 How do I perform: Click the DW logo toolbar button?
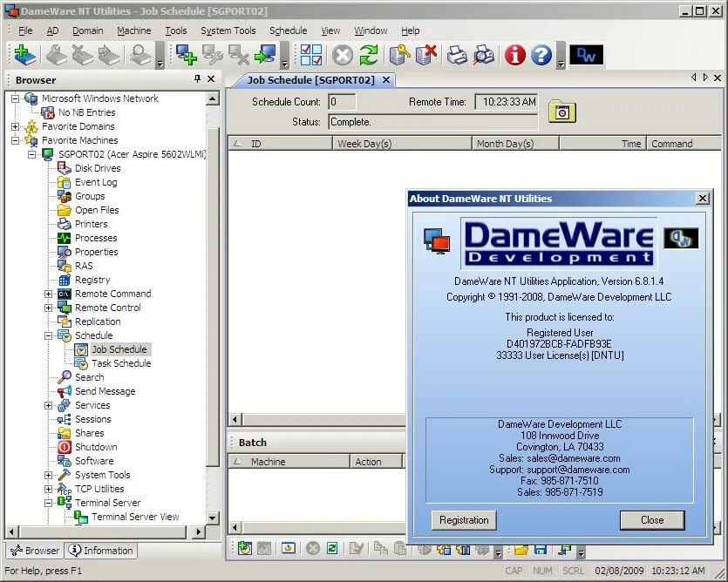click(x=587, y=55)
